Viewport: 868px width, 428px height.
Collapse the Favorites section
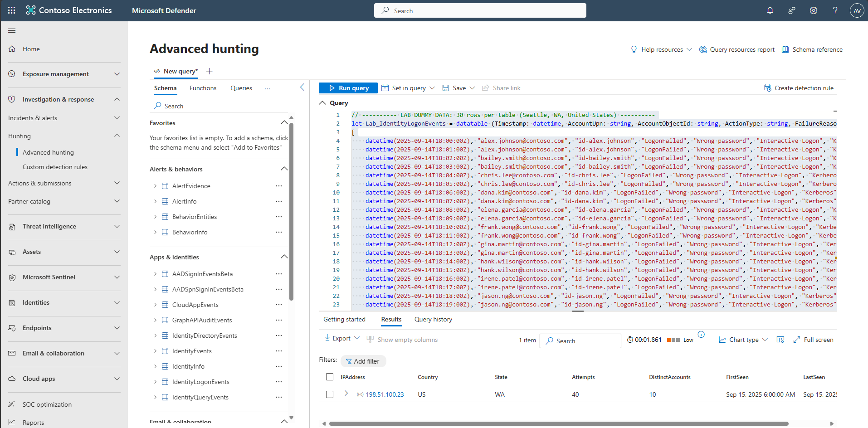click(x=284, y=122)
